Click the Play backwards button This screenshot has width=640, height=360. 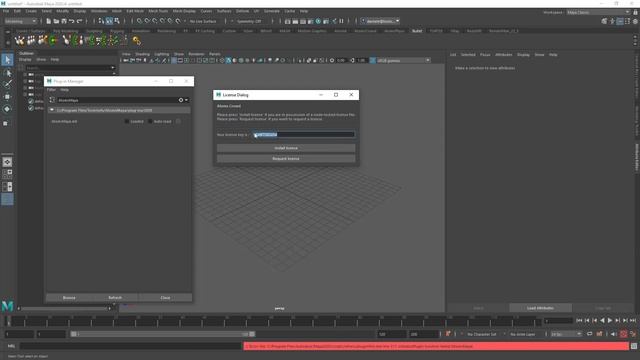602,321
